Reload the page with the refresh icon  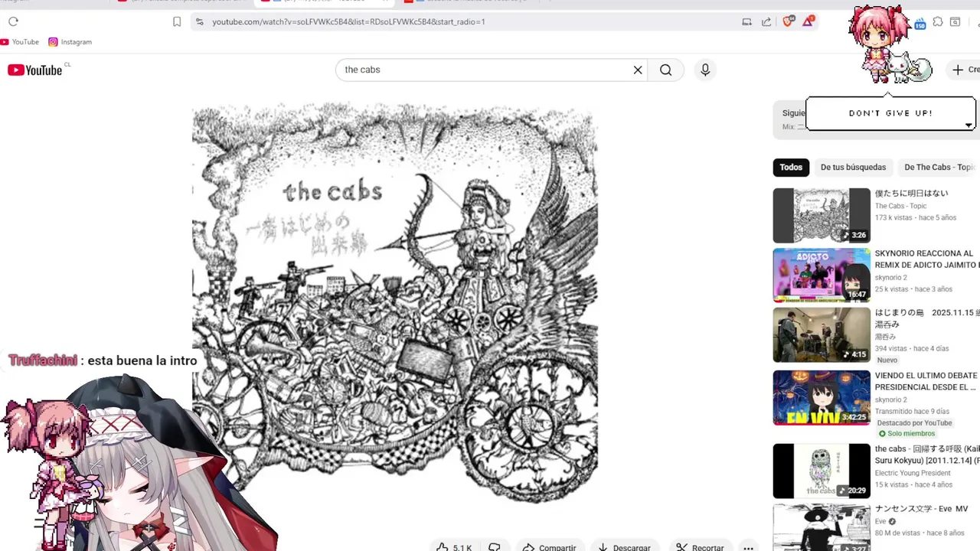click(13, 21)
